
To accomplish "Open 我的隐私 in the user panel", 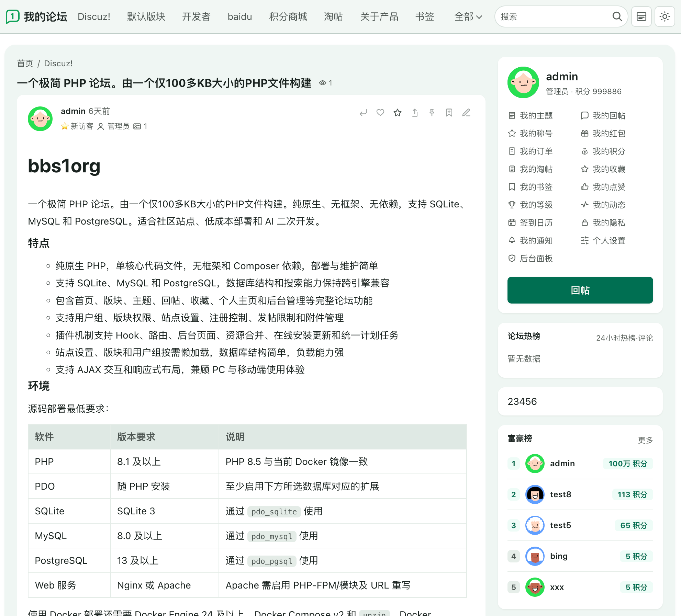I will coord(603,223).
